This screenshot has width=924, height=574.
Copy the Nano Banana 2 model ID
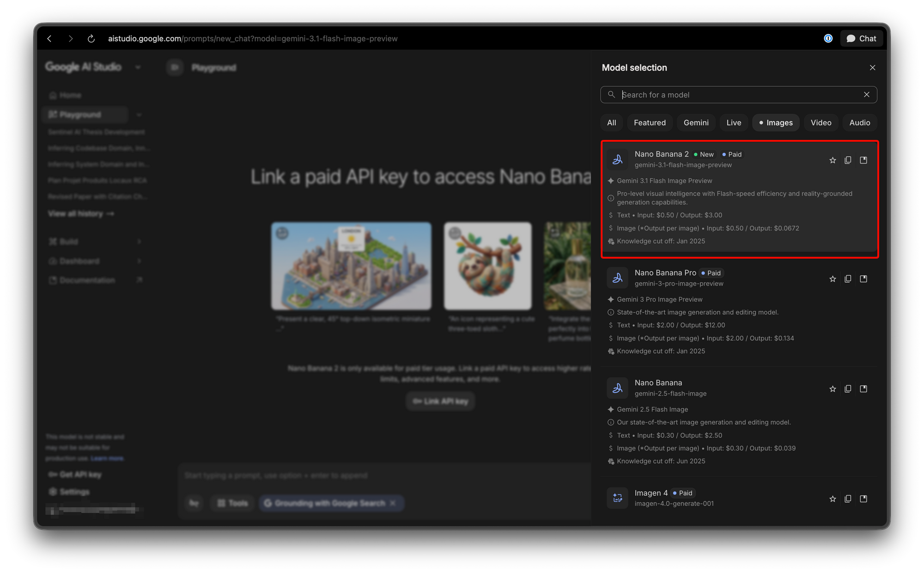(x=848, y=160)
